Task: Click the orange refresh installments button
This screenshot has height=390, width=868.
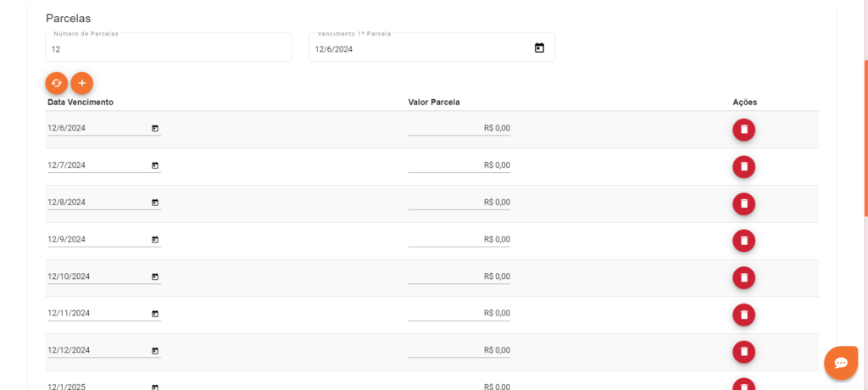Action: coord(57,83)
